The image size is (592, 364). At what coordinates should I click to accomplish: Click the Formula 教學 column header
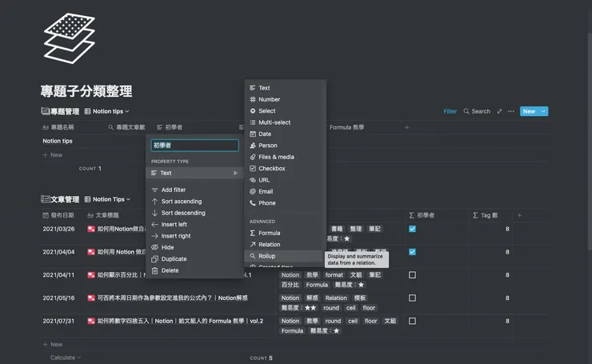coord(346,127)
